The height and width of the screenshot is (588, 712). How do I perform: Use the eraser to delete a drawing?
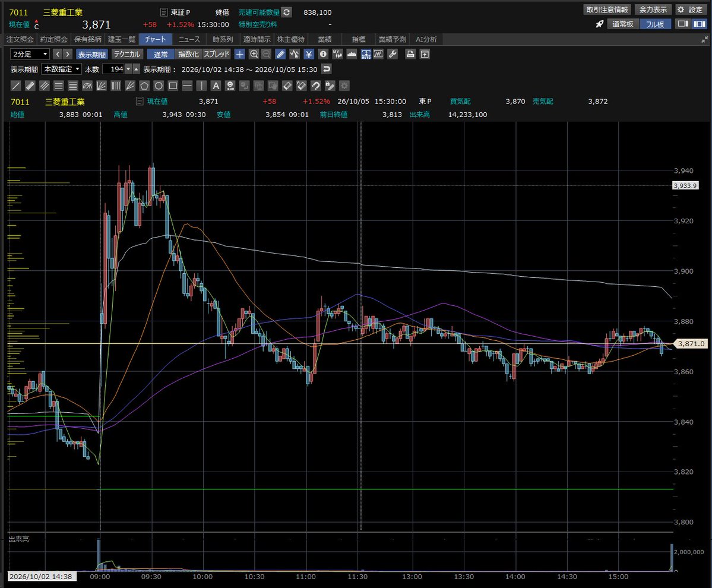tap(287, 86)
